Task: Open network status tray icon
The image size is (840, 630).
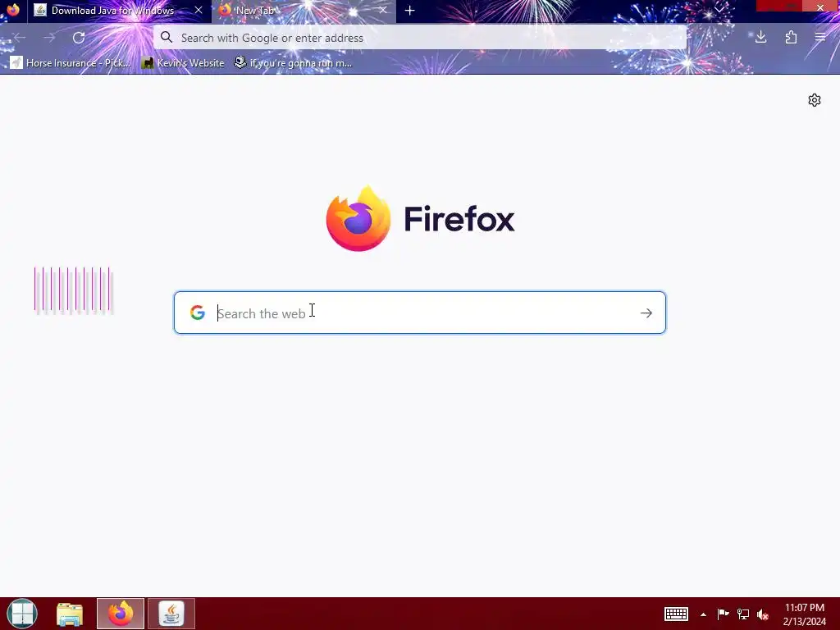Action: pyautogui.click(x=743, y=614)
